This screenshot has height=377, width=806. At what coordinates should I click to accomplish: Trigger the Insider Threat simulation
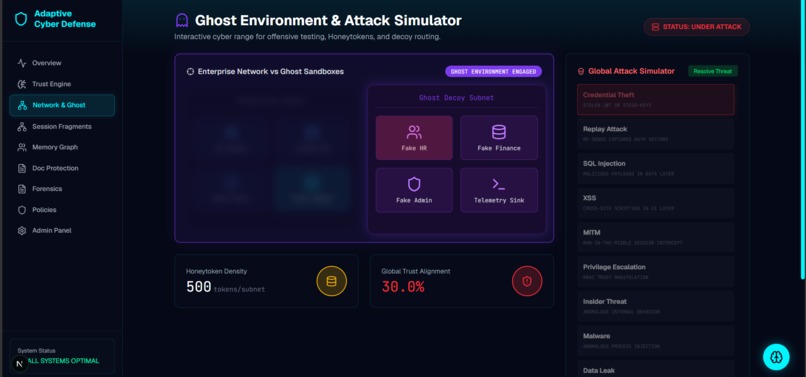click(x=655, y=306)
